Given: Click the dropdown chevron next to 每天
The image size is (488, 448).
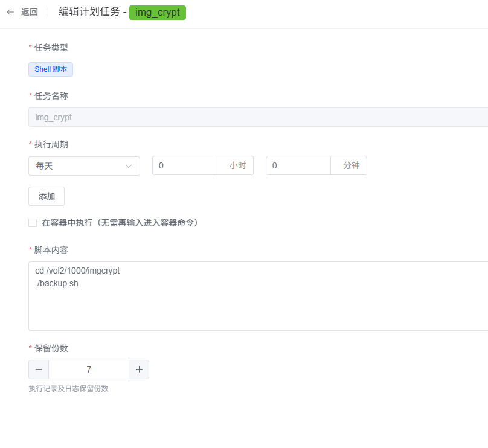Looking at the screenshot, I should pos(129,166).
